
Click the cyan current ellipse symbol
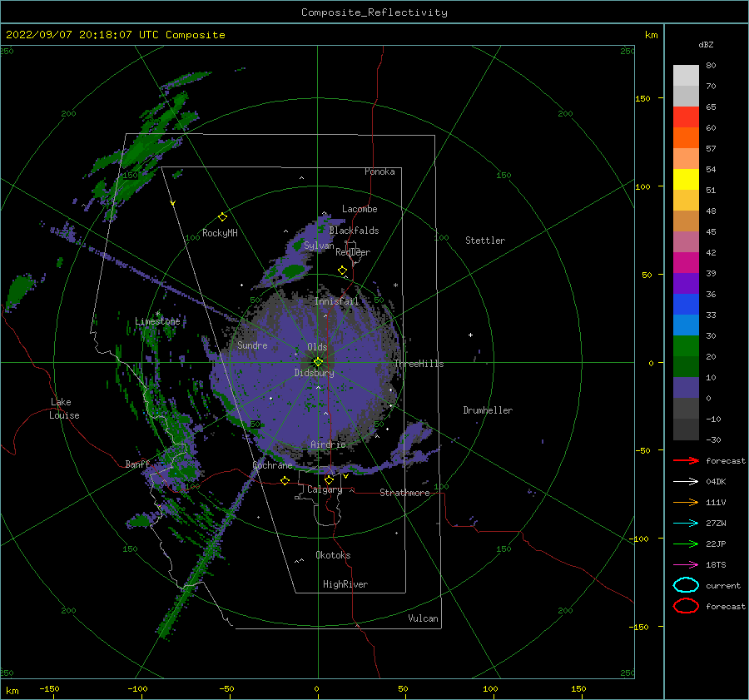pyautogui.click(x=686, y=585)
